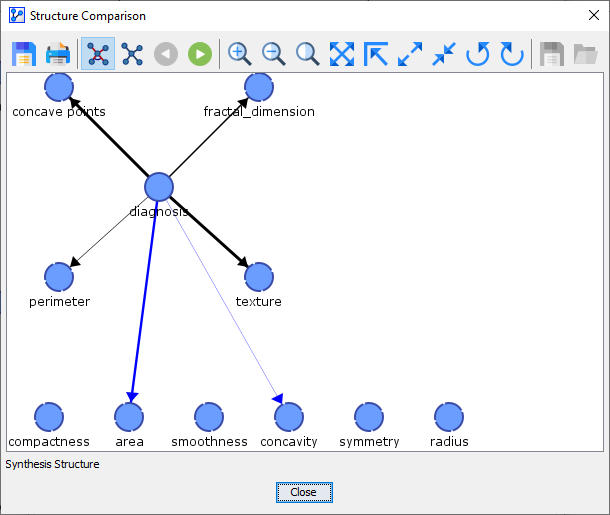Viewport: 610px width, 515px height.
Task: Click the blue Save floppy disk icon
Action: [x=24, y=54]
